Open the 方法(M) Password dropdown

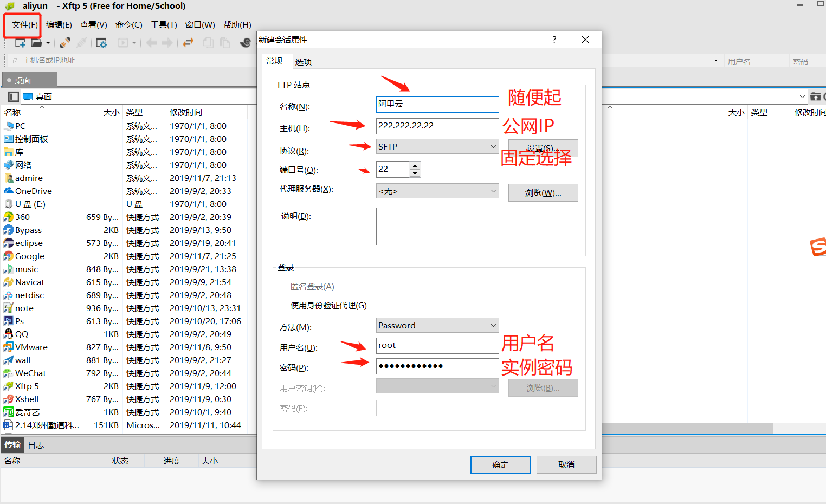point(437,325)
